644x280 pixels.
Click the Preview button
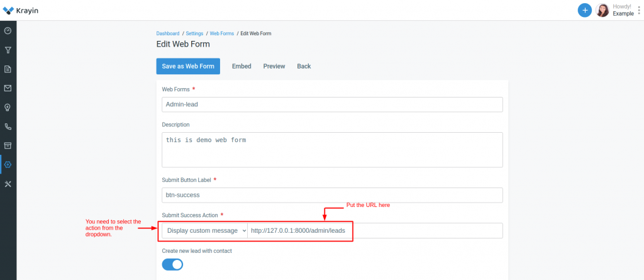[x=274, y=66]
